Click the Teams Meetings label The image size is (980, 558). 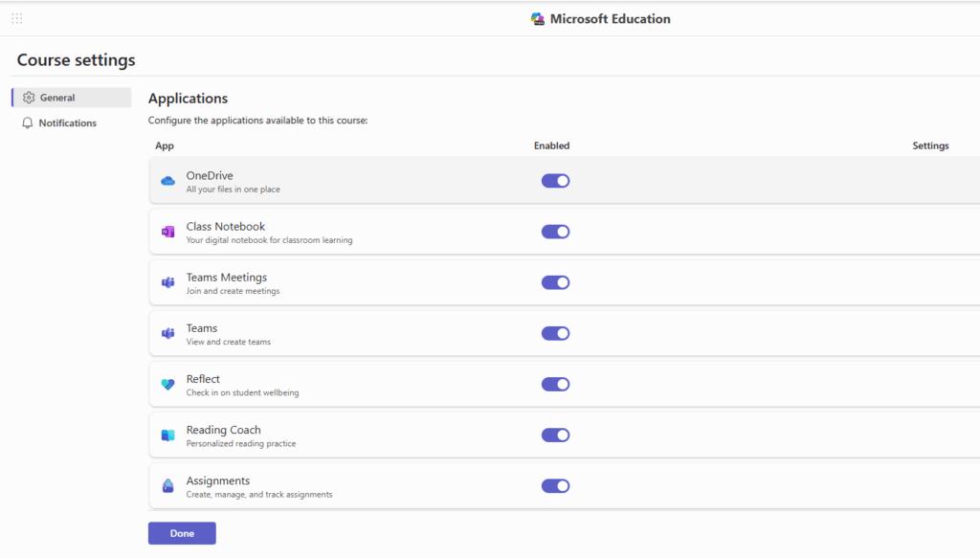226,278
